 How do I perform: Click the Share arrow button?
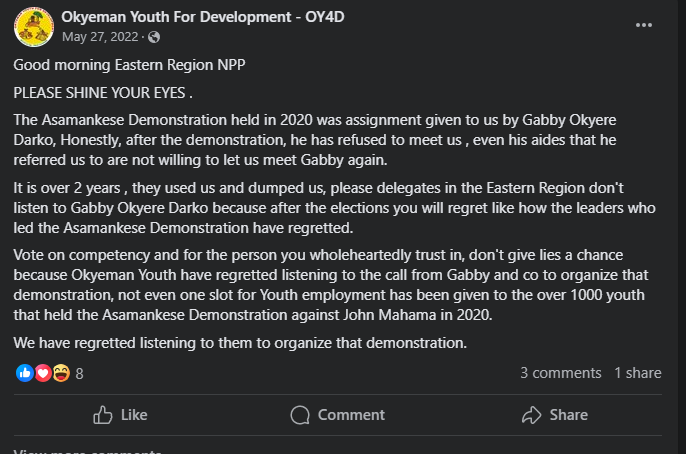coord(555,415)
